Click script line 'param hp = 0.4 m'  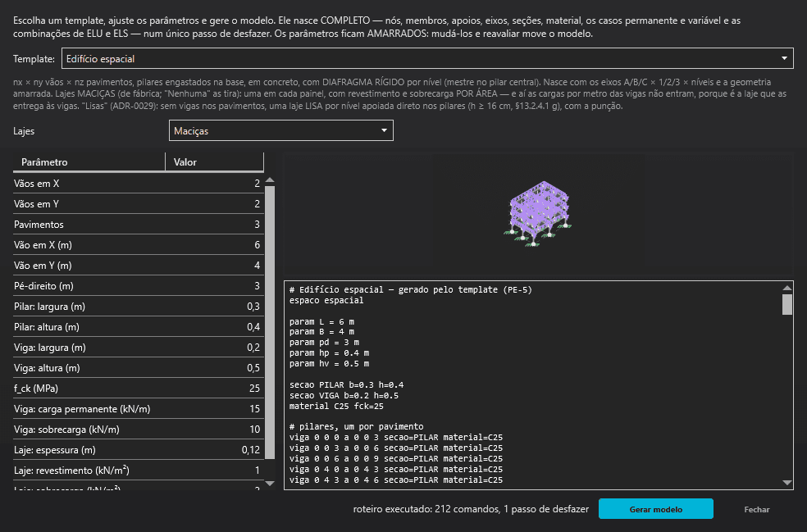click(x=330, y=353)
